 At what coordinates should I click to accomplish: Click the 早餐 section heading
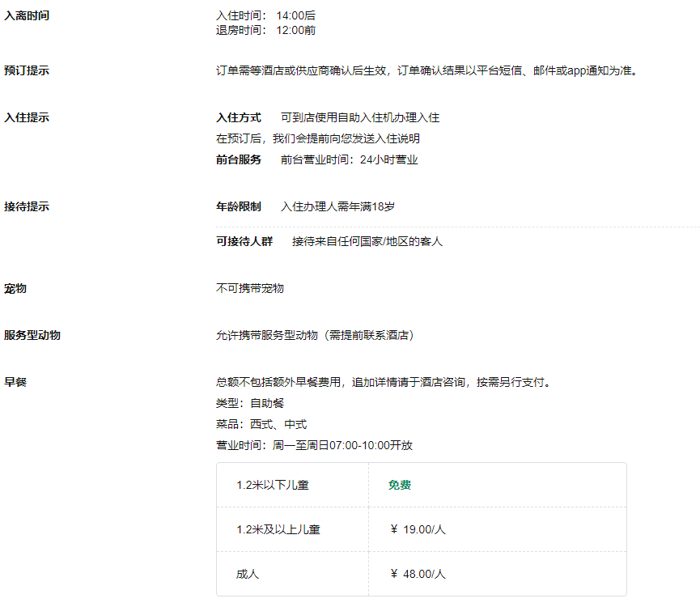15,382
